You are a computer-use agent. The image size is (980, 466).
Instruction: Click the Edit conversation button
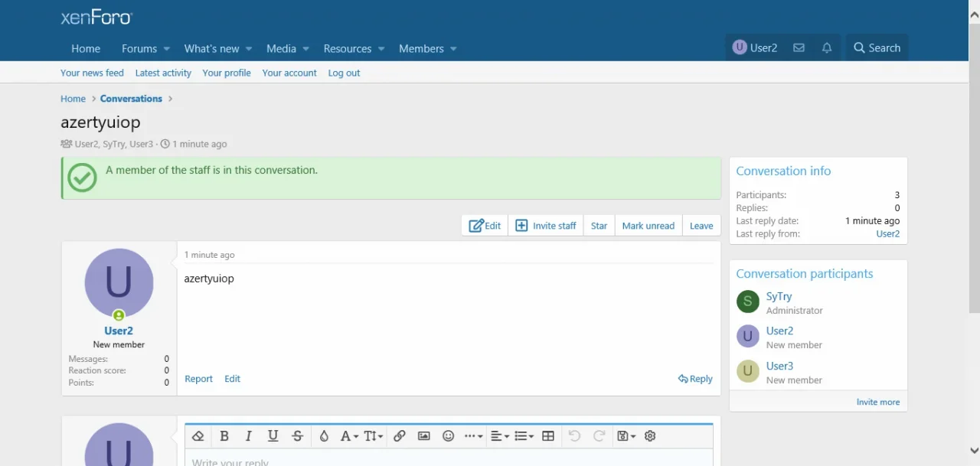(x=485, y=226)
